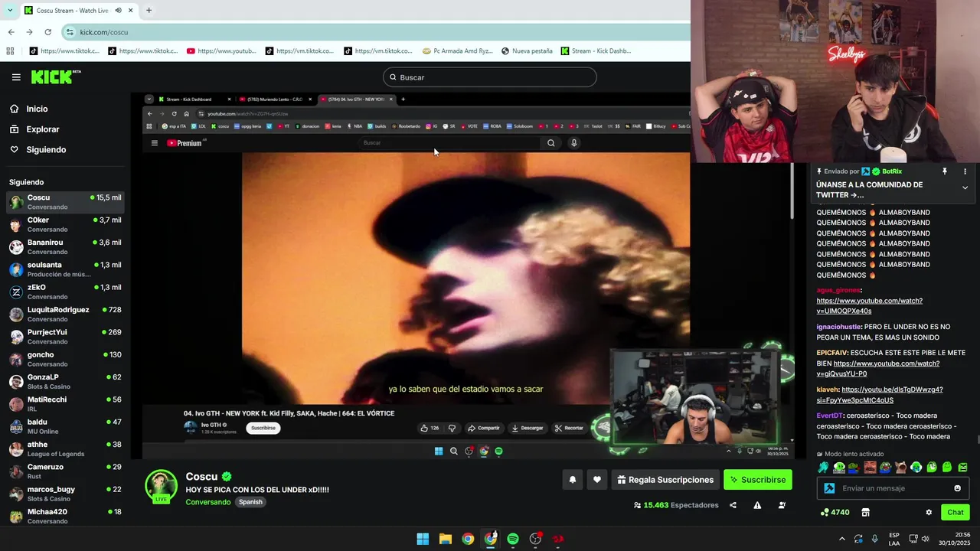
Task: Open the PurrjectYui channel in sidebar
Action: tap(66, 337)
